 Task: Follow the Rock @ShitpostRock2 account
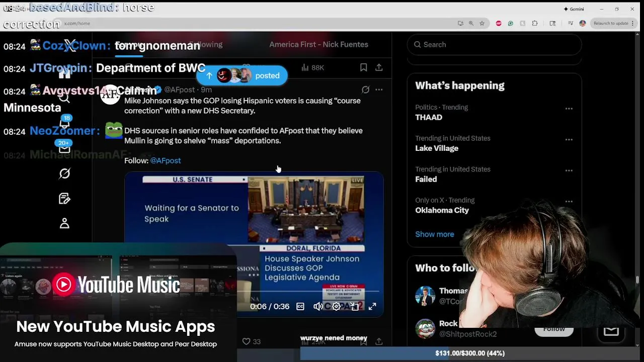click(554, 329)
